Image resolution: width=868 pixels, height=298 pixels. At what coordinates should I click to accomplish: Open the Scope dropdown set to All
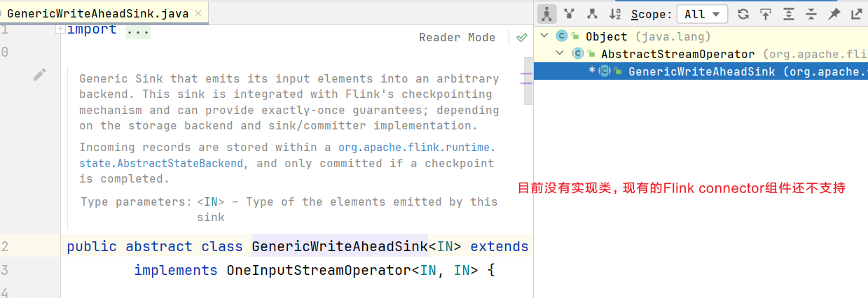(702, 14)
